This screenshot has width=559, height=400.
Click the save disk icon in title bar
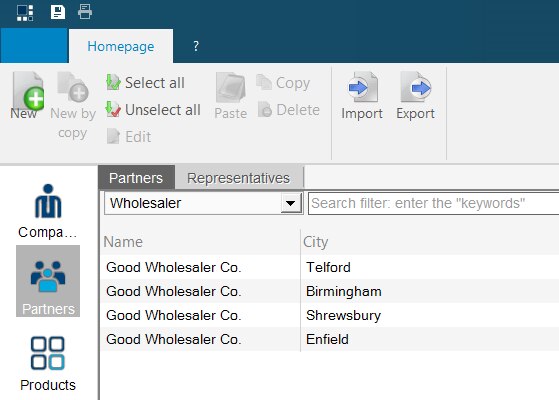[58, 12]
